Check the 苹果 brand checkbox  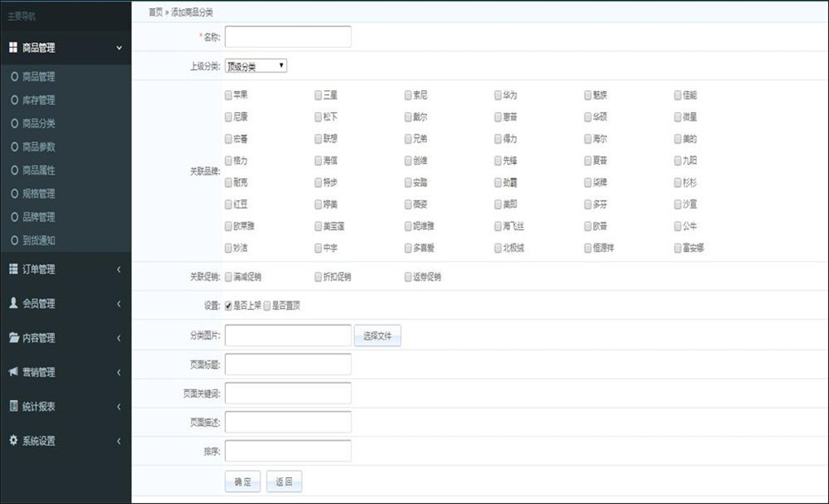[228, 95]
